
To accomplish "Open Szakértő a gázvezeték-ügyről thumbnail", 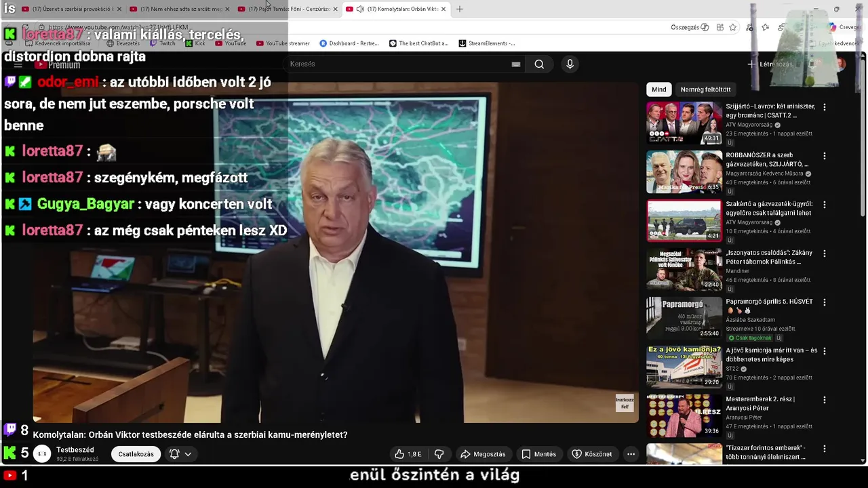I will pyautogui.click(x=684, y=220).
